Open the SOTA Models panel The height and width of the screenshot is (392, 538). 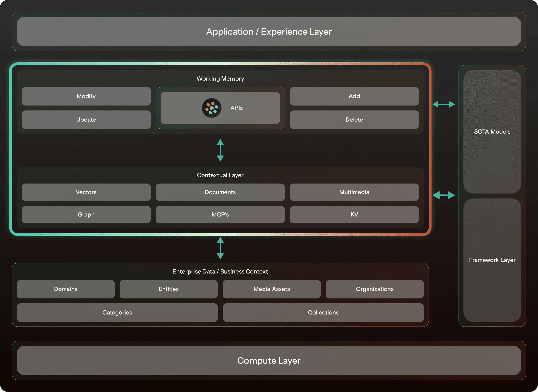pyautogui.click(x=492, y=132)
